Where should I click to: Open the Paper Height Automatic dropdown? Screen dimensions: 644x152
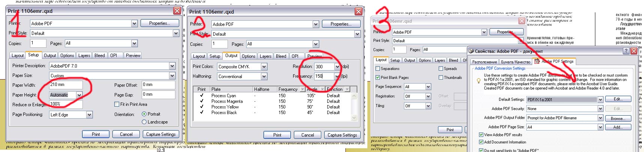pyautogui.click(x=79, y=95)
